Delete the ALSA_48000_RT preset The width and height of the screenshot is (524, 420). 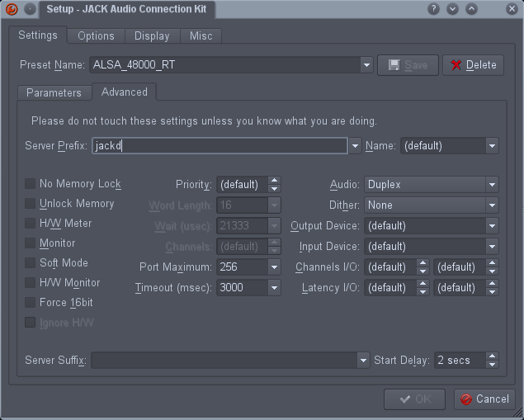click(x=473, y=65)
